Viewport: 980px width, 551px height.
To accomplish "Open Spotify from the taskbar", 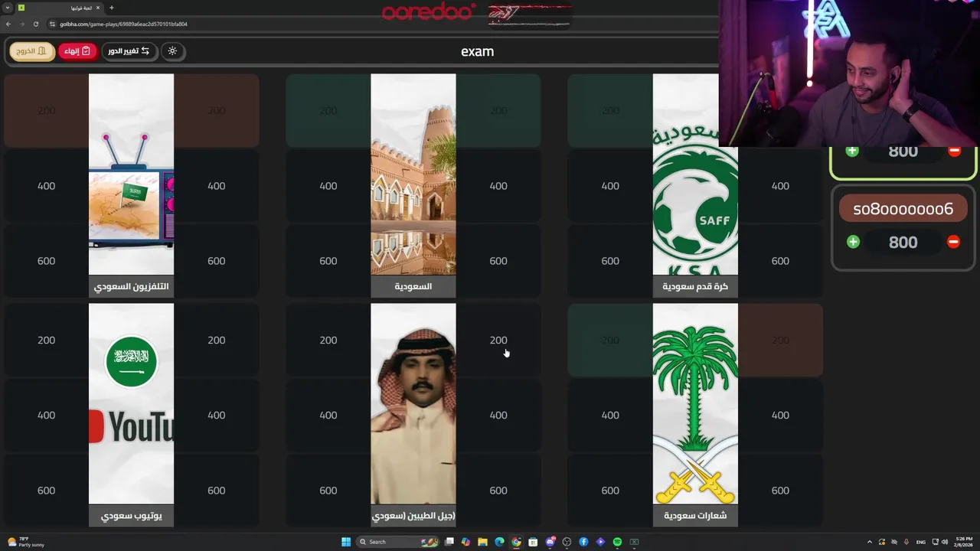I will (617, 542).
